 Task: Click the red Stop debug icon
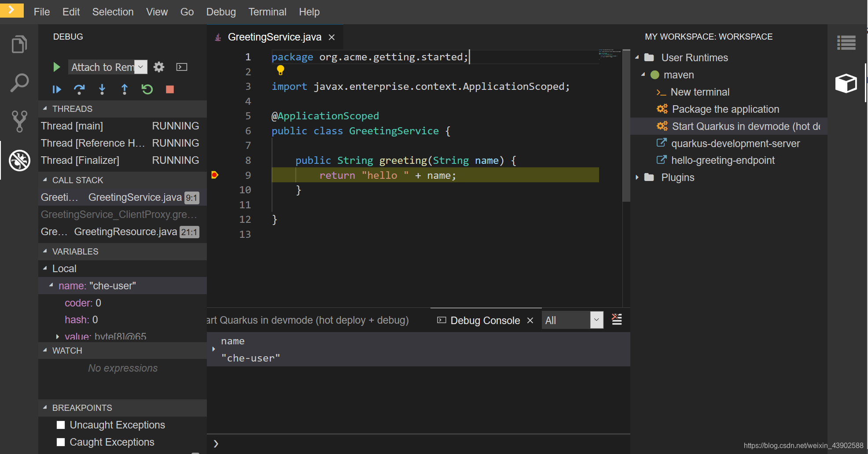tap(170, 89)
